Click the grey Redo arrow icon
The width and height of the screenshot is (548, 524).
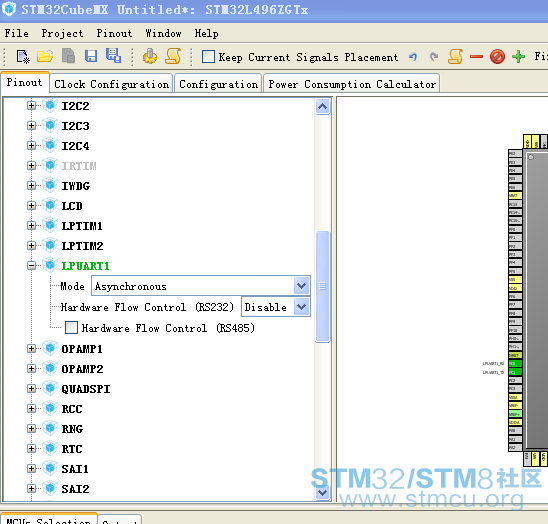click(x=434, y=56)
